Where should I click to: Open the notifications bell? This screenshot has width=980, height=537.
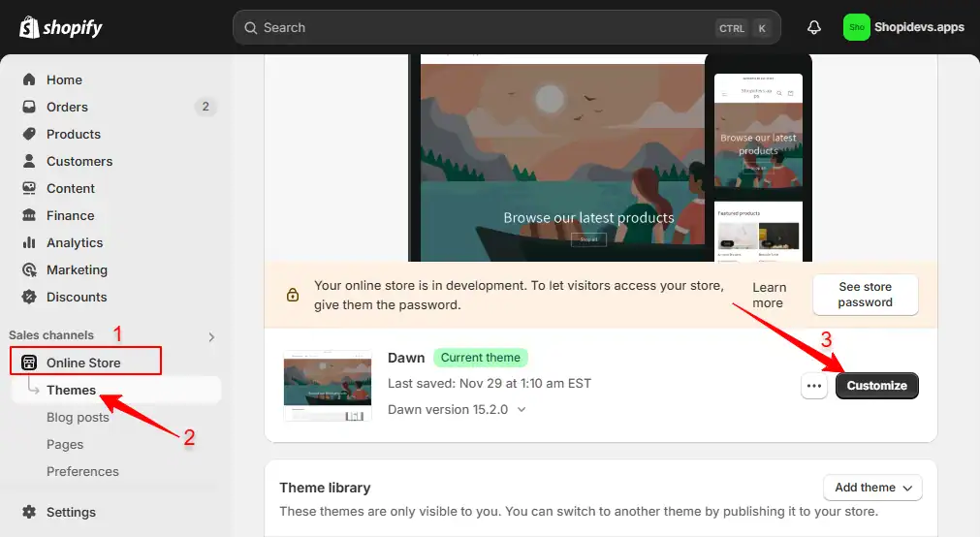click(813, 27)
